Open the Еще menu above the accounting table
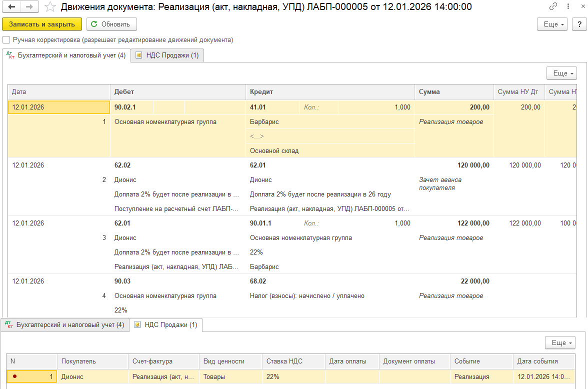Image resolution: width=588 pixels, height=389 pixels. coord(562,73)
